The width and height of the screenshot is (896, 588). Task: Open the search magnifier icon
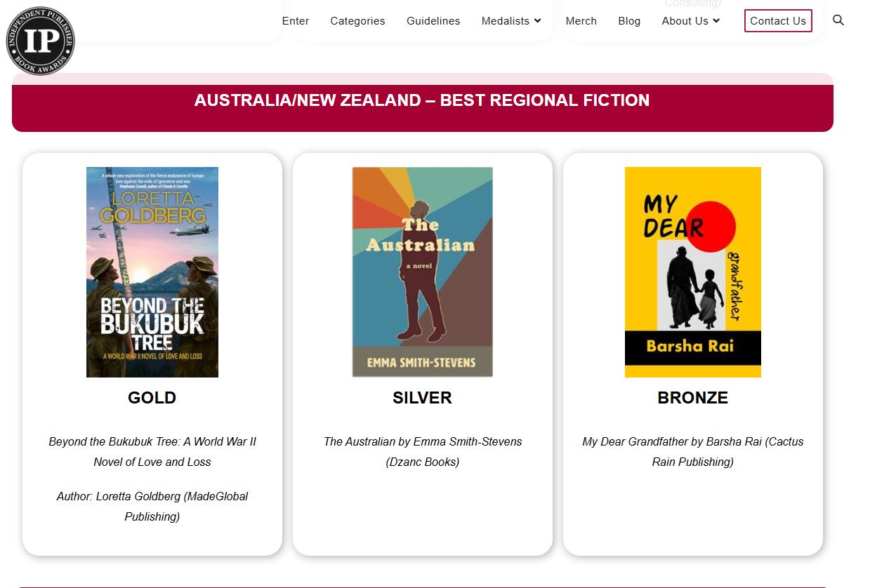click(838, 20)
